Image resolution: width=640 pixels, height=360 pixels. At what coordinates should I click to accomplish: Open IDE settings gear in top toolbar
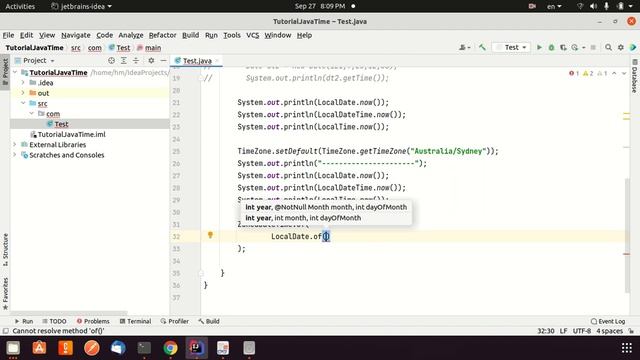pos(621,47)
